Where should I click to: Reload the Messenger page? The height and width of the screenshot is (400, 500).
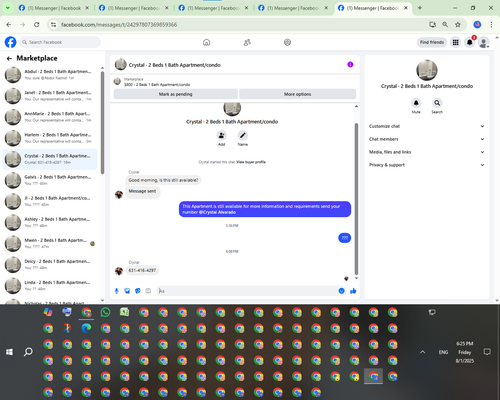tap(37, 25)
